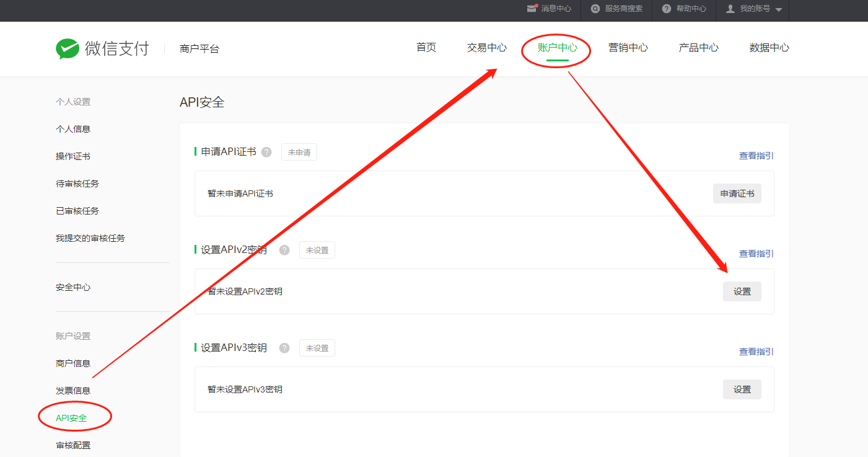Open the 营销中心 navigation tab
This screenshot has height=457, width=868.
pyautogui.click(x=628, y=48)
